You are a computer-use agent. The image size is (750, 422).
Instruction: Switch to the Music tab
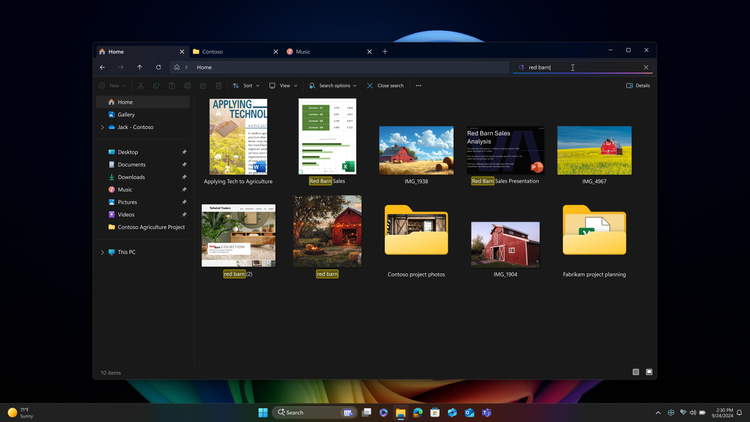[302, 51]
